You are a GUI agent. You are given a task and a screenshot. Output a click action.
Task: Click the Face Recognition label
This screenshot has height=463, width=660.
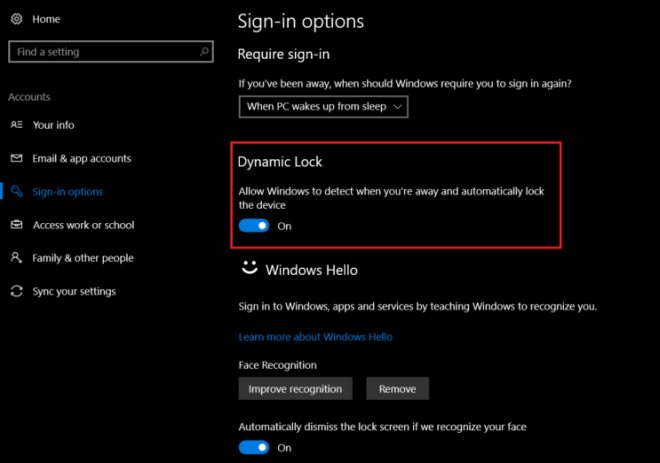click(x=277, y=365)
